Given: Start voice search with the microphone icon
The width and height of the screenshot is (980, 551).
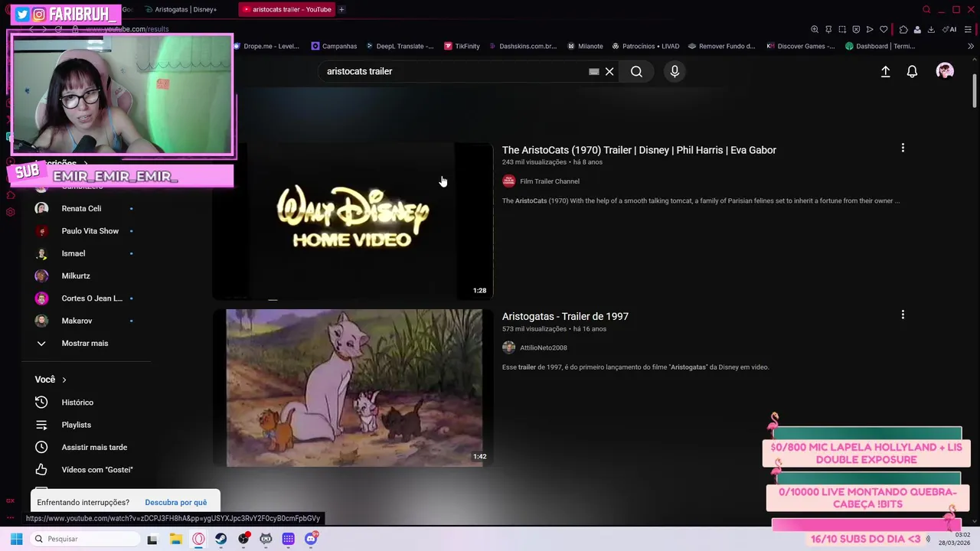Looking at the screenshot, I should [x=675, y=71].
